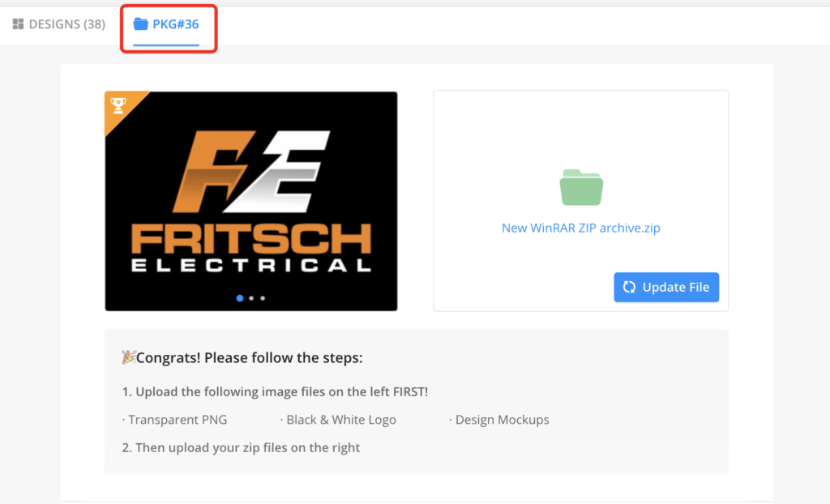This screenshot has height=504, width=830.
Task: Click the blue folder icon beside PKG#36
Action: (141, 24)
